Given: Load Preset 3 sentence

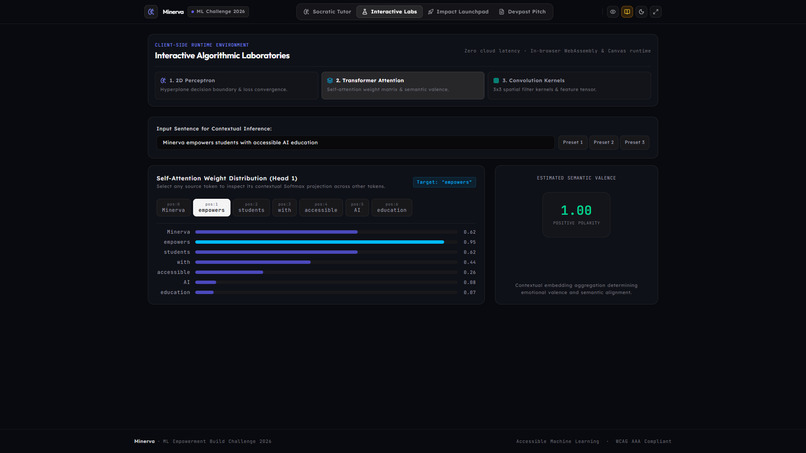Looking at the screenshot, I should [634, 142].
